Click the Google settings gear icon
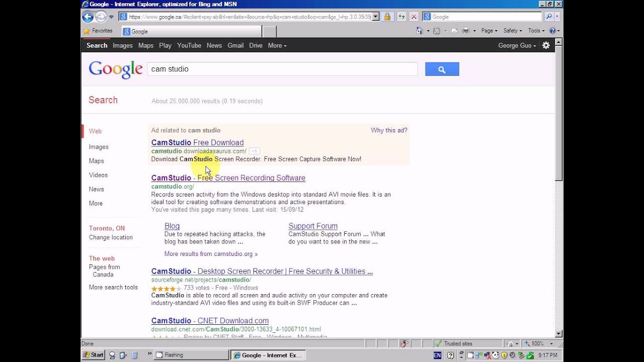The height and width of the screenshot is (362, 644). [546, 45]
